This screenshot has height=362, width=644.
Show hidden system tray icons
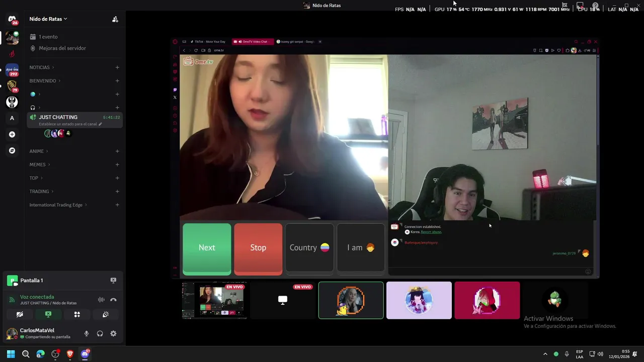click(545, 354)
